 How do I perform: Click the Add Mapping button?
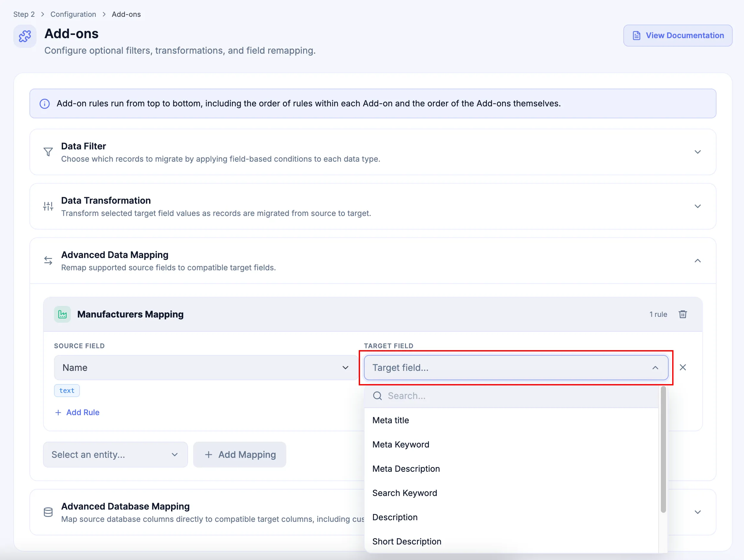tap(239, 455)
